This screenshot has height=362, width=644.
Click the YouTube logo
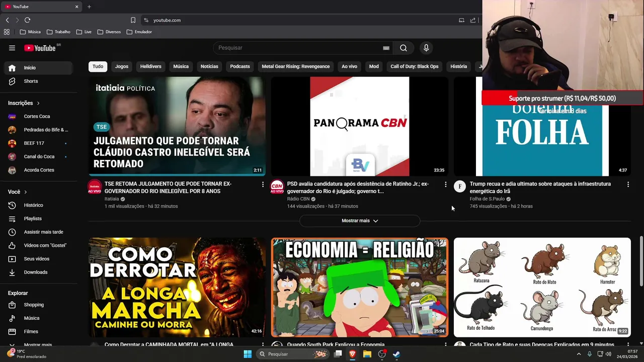coord(40,48)
